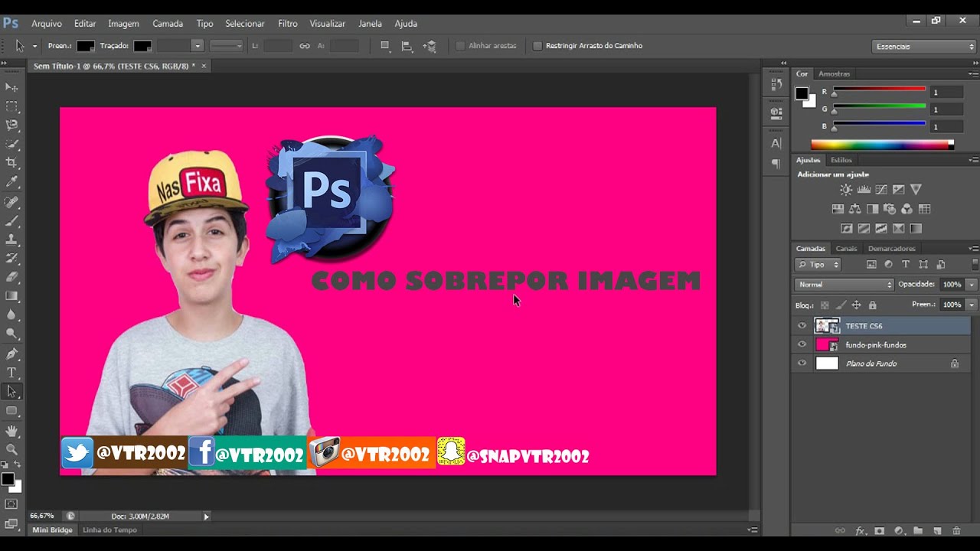Delete layer with trash icon

956,530
